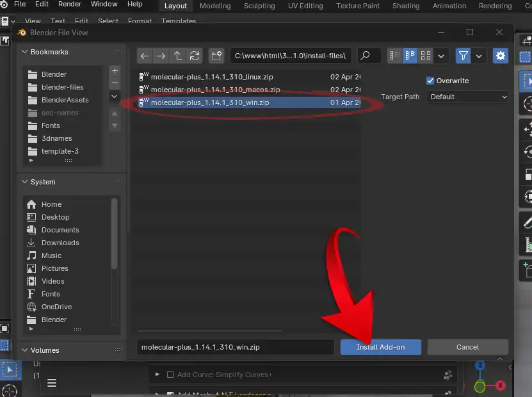Click the file list horizontal scrollbar

(x=210, y=330)
